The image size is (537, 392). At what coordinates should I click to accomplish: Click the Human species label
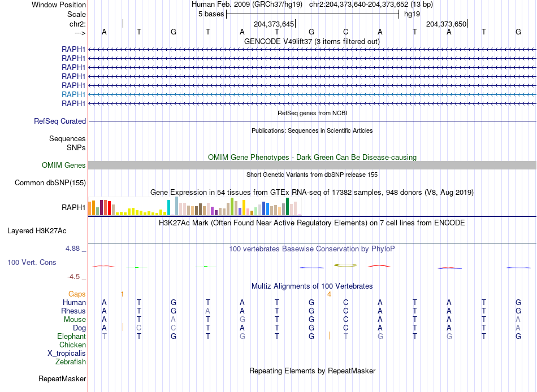(x=74, y=303)
